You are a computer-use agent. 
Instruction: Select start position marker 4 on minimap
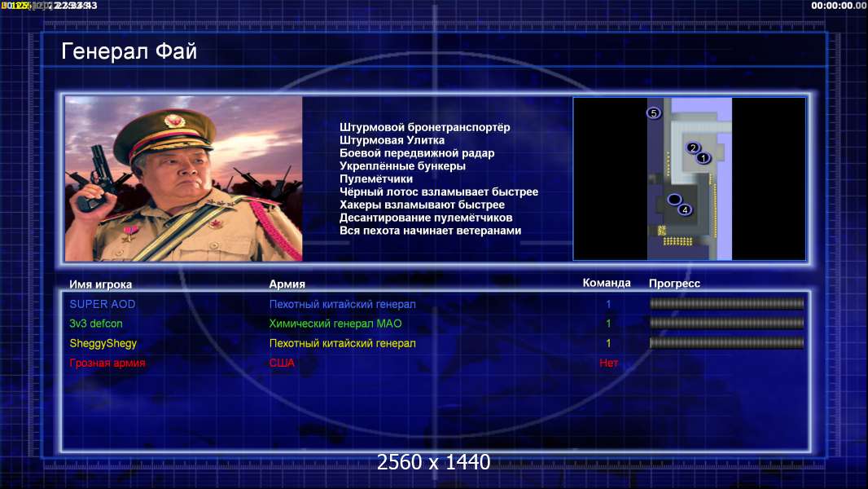pos(685,210)
